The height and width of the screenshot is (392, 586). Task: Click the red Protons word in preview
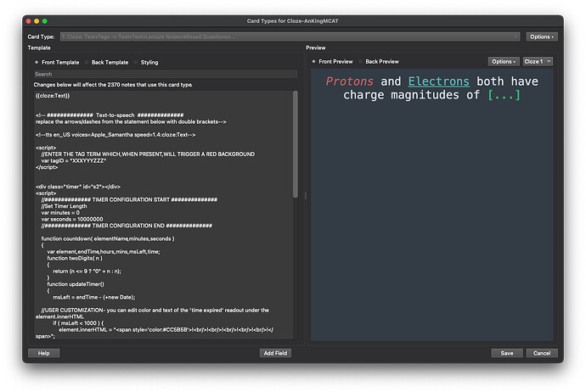tap(351, 81)
